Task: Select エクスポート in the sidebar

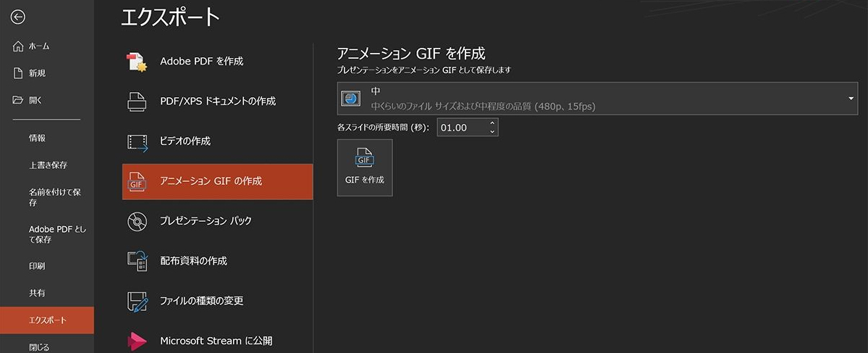Action: tap(47, 320)
